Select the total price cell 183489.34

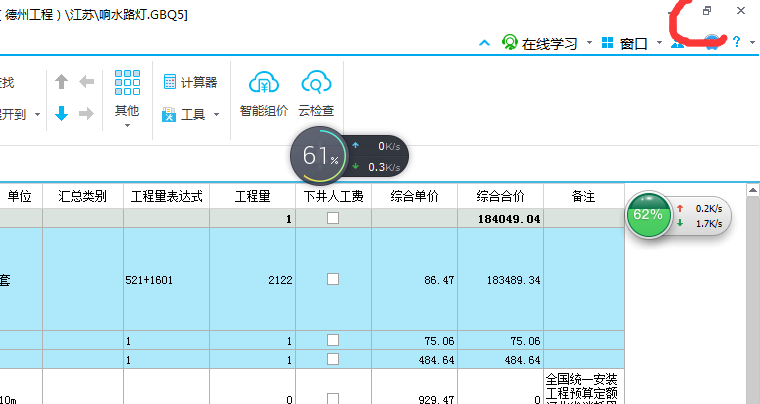pos(500,280)
